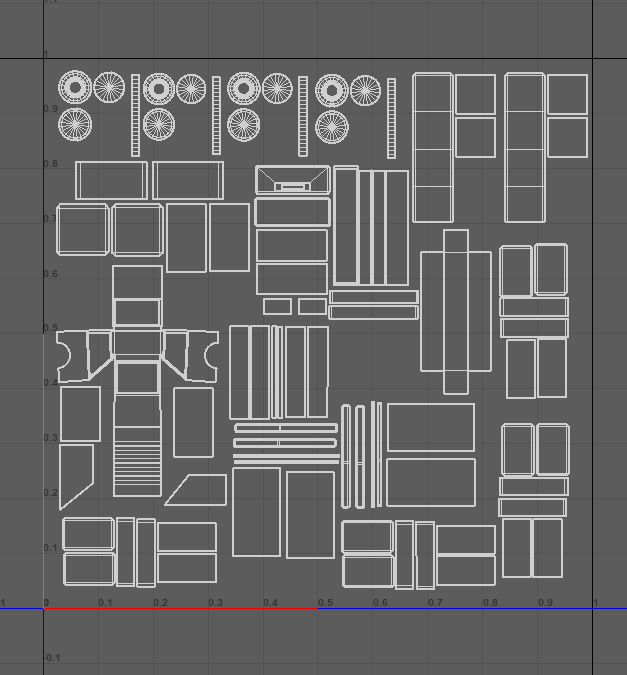
Task: Select the tall four-segment shell in top-right corner
Action: 524,148
